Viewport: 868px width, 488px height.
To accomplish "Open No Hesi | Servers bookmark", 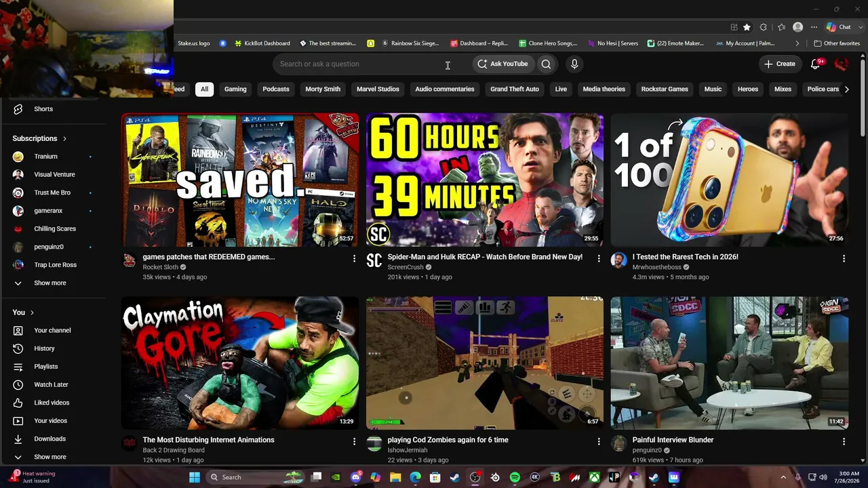I will point(613,43).
